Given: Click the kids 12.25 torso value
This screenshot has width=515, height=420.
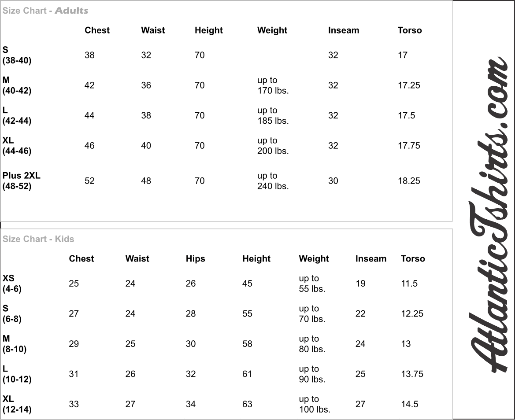Looking at the screenshot, I should tap(412, 314).
